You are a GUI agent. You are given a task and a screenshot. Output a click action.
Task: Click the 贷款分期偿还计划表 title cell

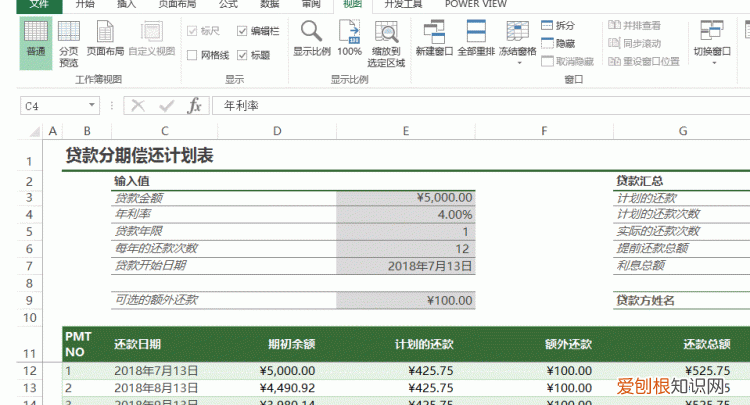tap(139, 156)
